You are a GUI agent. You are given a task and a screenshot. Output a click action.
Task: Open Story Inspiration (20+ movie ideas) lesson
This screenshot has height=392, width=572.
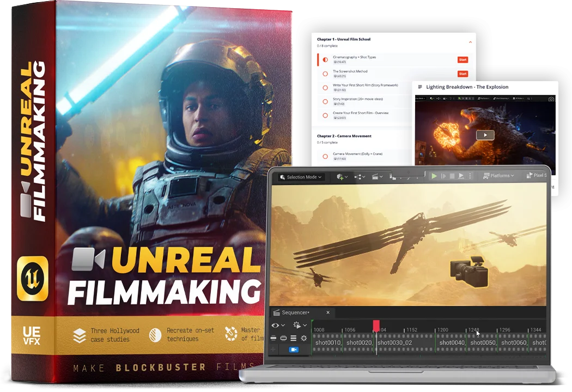(x=357, y=99)
